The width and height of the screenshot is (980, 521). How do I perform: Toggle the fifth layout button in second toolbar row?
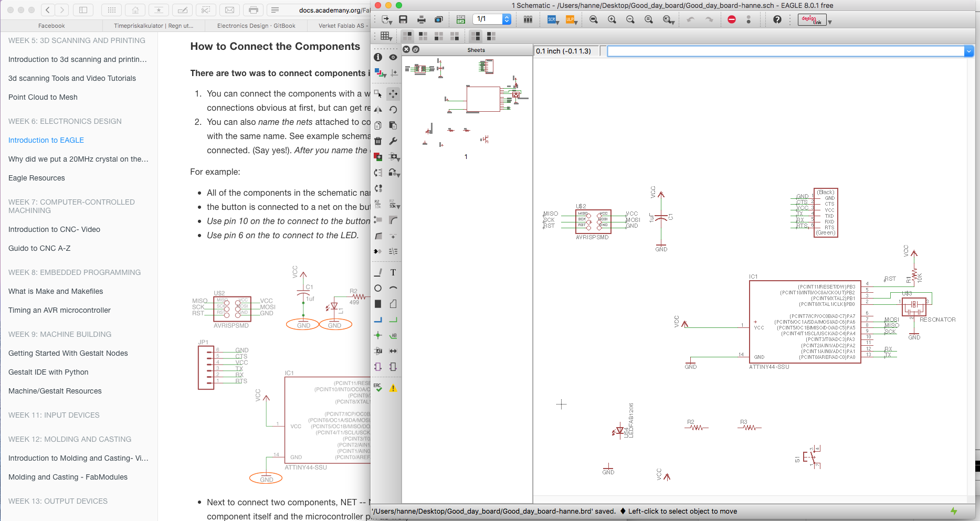click(476, 36)
